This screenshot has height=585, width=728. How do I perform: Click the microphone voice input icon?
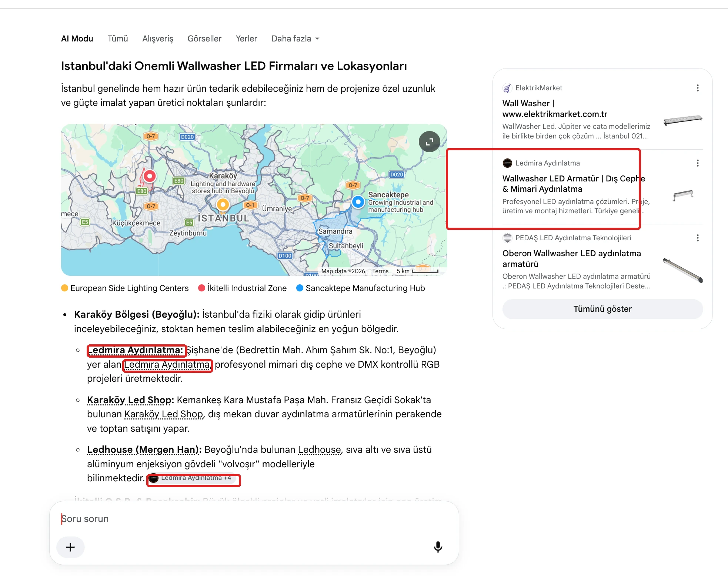point(438,547)
